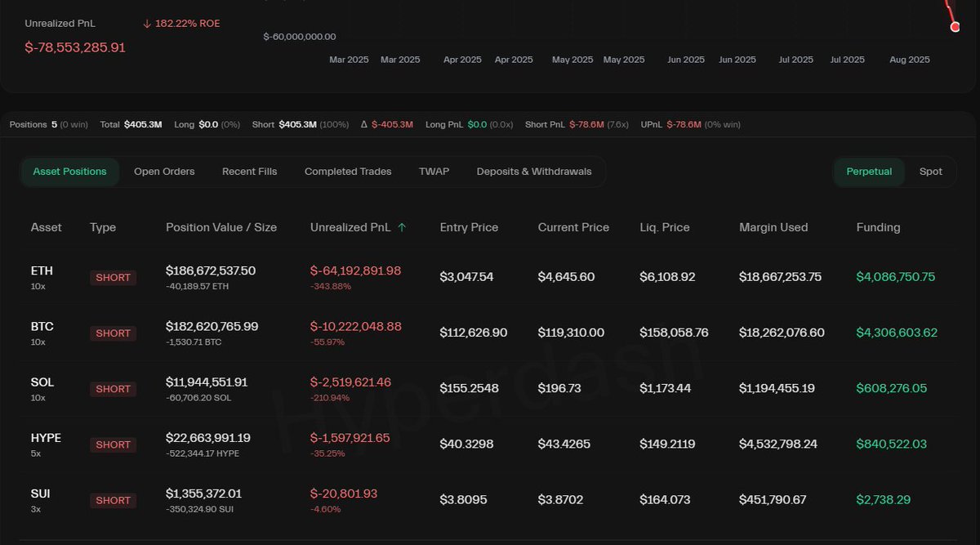Click SUI margin used $451,790.67

click(x=773, y=499)
